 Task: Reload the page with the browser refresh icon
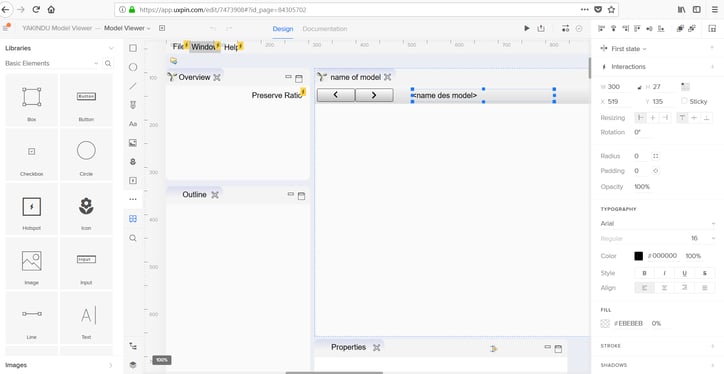tap(36, 9)
